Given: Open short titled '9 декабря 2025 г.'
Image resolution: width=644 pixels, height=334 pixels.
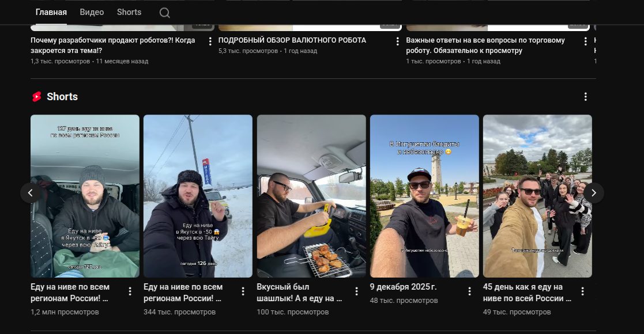Looking at the screenshot, I should point(403,287).
